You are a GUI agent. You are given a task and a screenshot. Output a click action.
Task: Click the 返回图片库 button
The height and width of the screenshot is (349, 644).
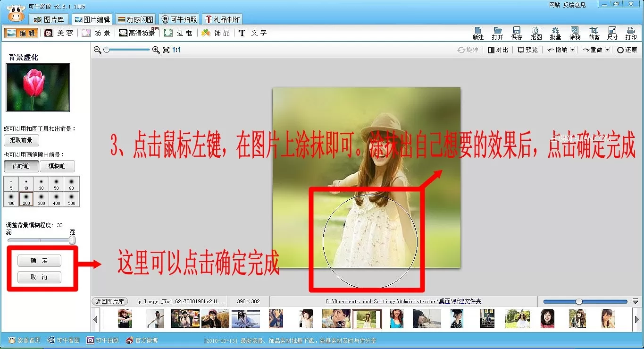point(109,301)
